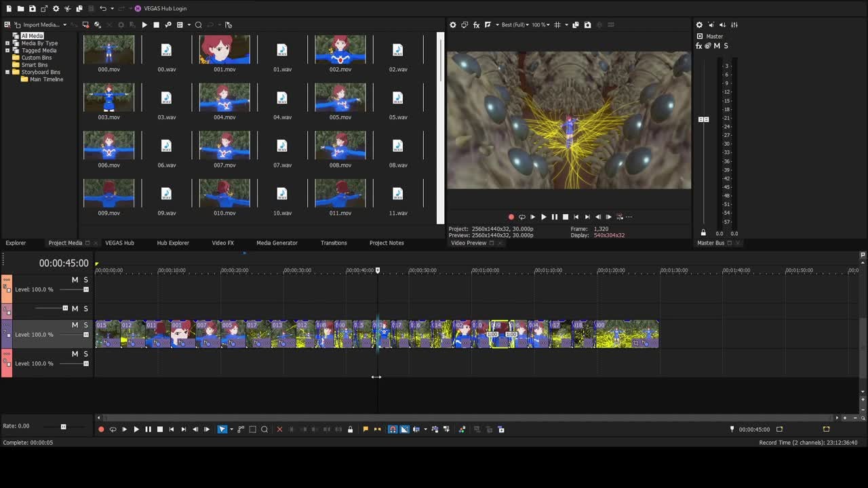868x488 pixels.
Task: Click the Save project disk icon
Action: point(32,8)
